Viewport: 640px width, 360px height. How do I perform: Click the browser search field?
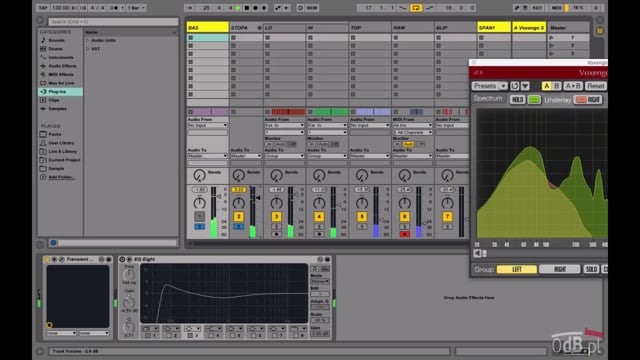(x=113, y=21)
